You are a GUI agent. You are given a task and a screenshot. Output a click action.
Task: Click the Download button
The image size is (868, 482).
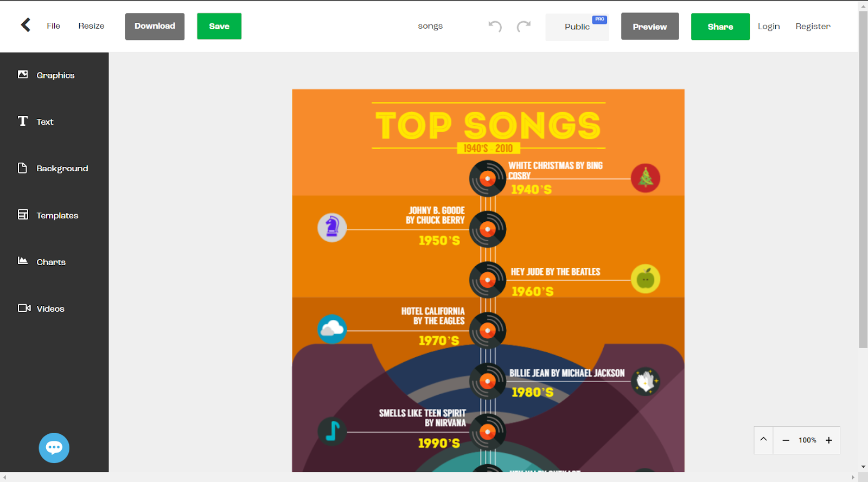(155, 26)
